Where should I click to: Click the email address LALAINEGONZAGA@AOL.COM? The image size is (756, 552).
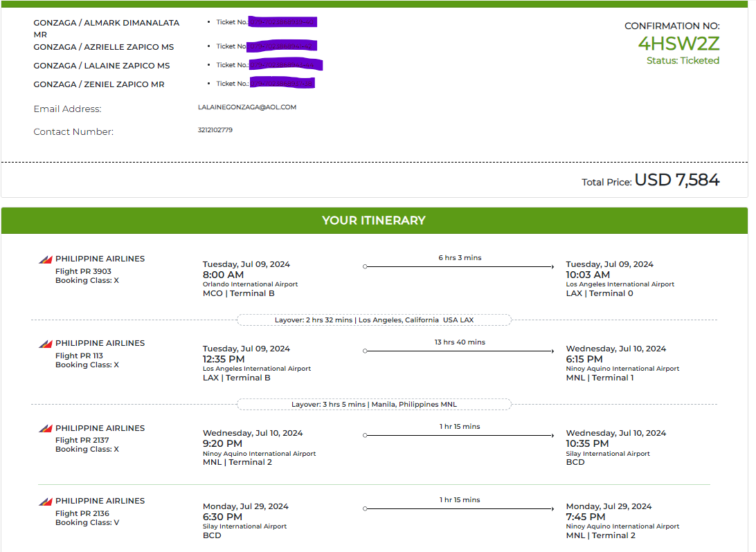(246, 107)
